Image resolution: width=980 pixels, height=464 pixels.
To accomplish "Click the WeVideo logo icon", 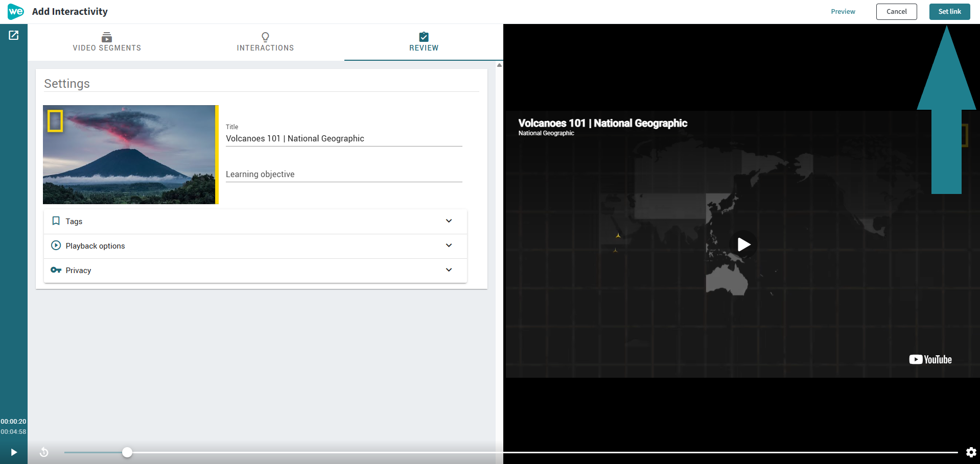I will click(16, 11).
